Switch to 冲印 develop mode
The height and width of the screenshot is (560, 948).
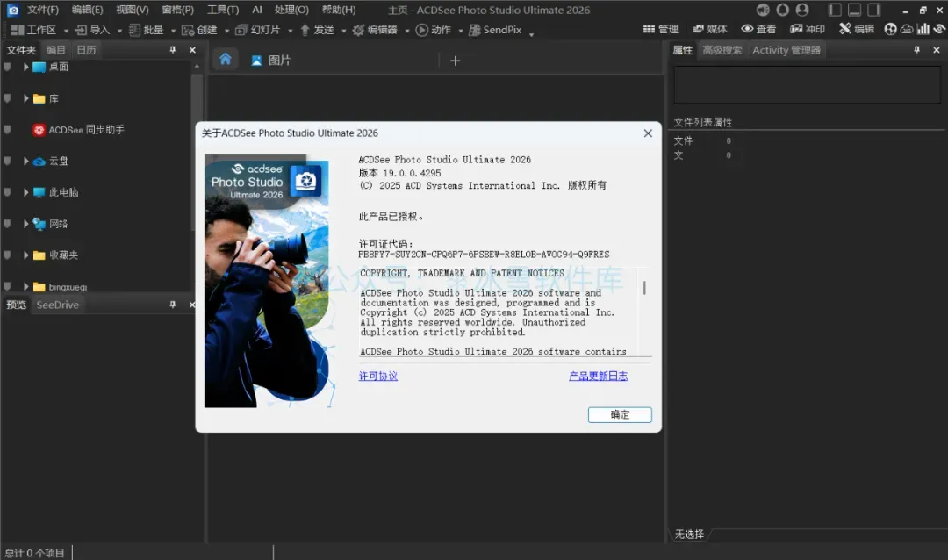pos(808,29)
